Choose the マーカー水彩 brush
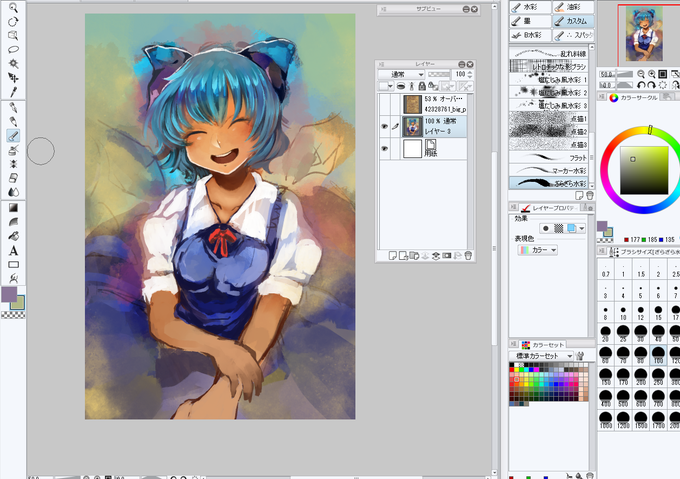This screenshot has width=680, height=479. tap(549, 170)
